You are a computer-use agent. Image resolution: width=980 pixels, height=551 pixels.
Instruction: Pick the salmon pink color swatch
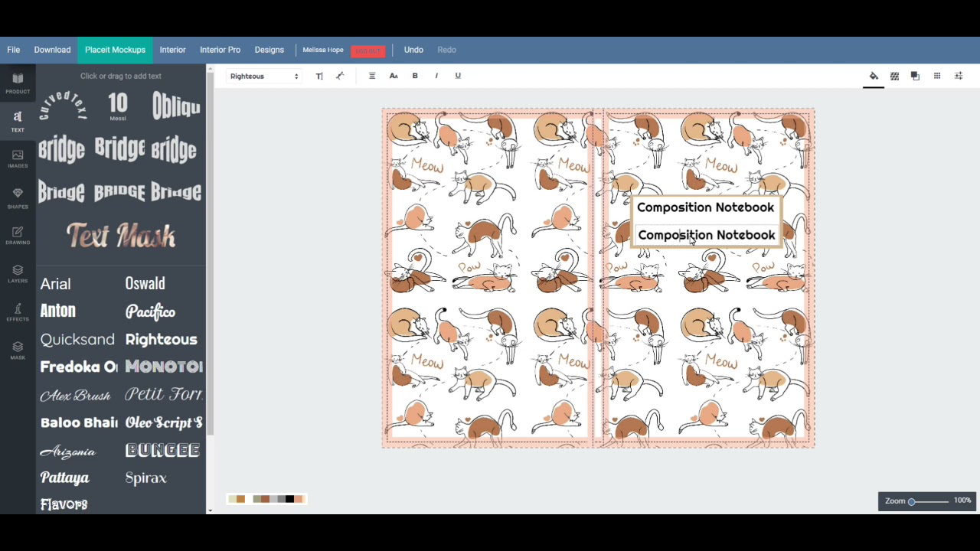[x=299, y=499]
